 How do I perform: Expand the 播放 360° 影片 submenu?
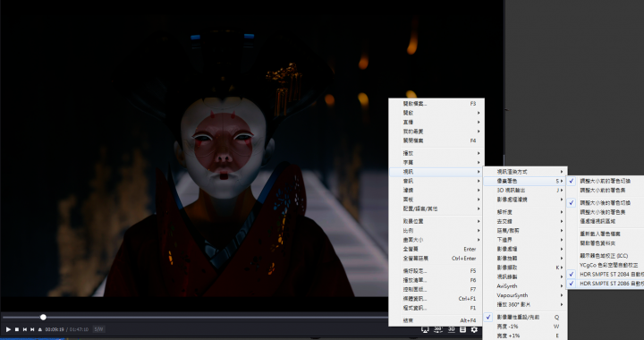pyautogui.click(x=525, y=305)
